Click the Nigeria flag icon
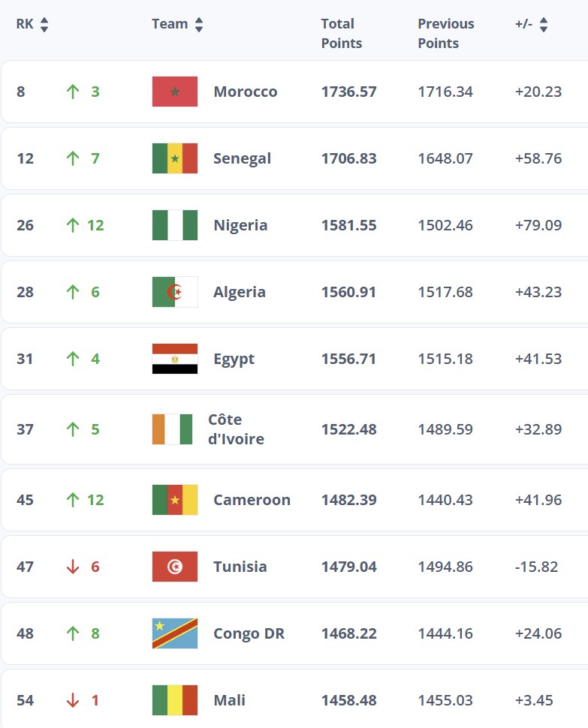The width and height of the screenshot is (588, 728). pyautogui.click(x=175, y=225)
